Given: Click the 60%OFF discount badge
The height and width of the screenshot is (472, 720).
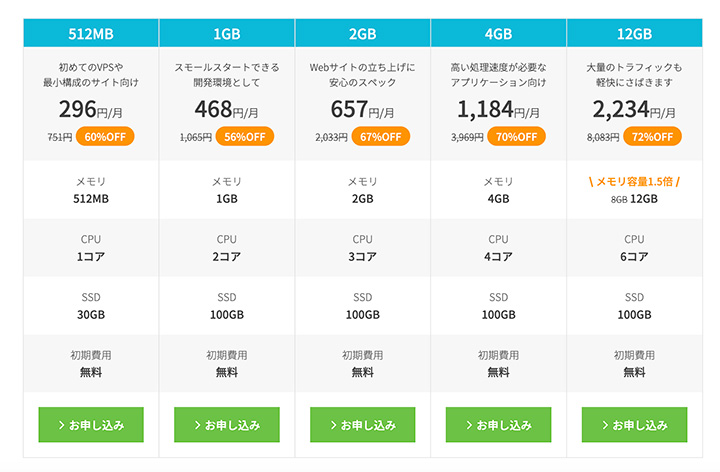Looking at the screenshot, I should click(105, 137).
